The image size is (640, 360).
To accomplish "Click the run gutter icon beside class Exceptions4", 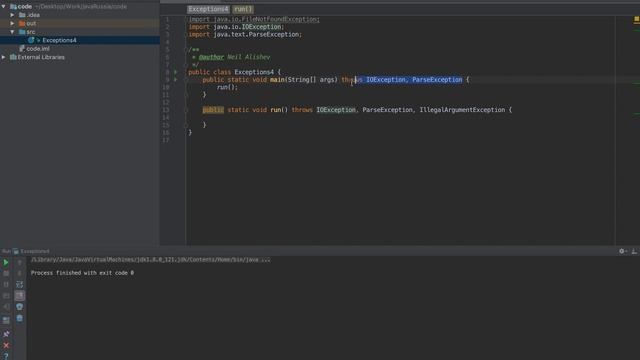I will [176, 72].
